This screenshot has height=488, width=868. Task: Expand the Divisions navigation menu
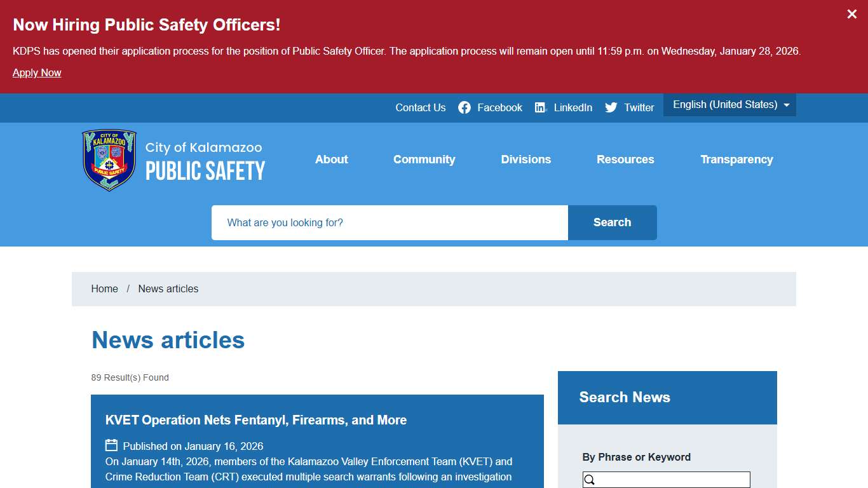tap(526, 159)
